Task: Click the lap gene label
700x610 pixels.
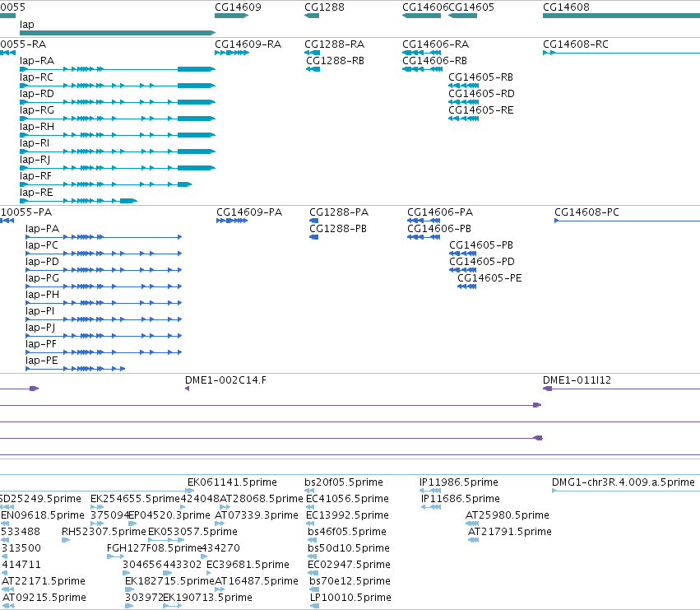Action: tap(27, 25)
